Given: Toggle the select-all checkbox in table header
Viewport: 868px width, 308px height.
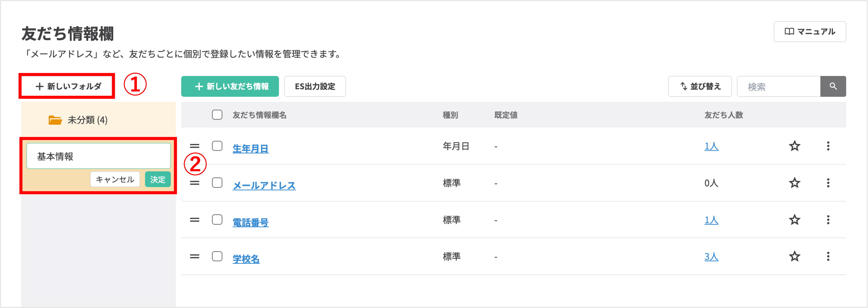Looking at the screenshot, I should (x=217, y=115).
